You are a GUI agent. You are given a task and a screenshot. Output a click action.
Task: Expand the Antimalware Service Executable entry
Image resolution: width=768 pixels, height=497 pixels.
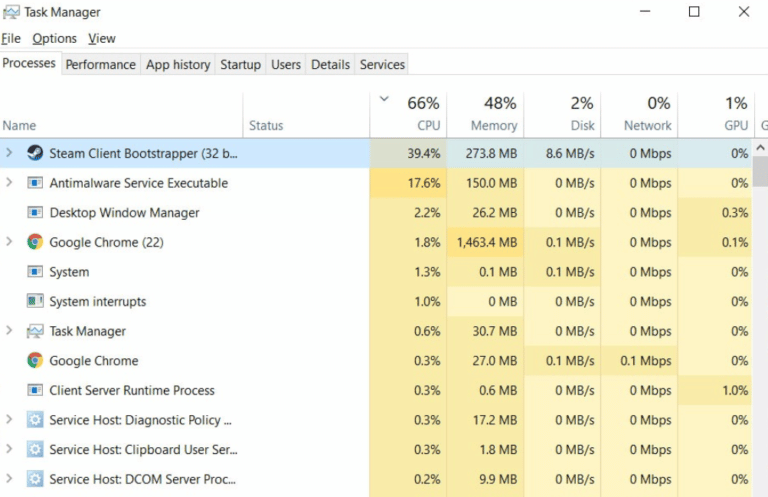(9, 183)
